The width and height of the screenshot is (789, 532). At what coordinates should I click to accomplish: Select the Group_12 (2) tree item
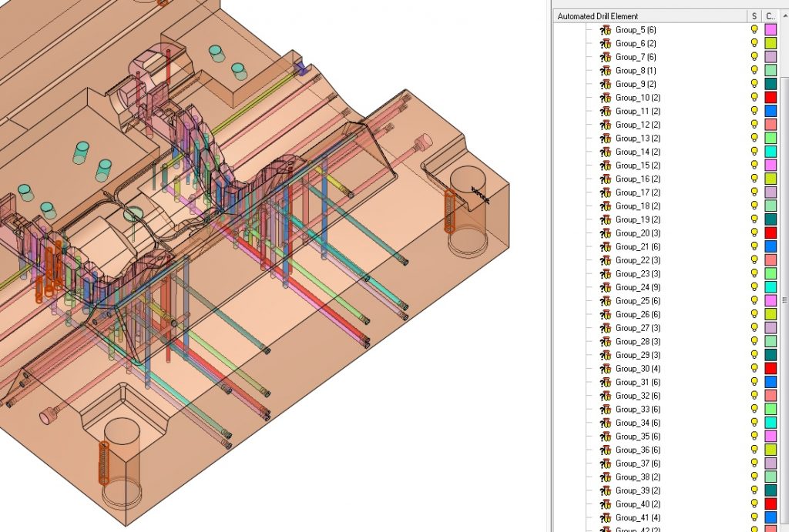(637, 125)
